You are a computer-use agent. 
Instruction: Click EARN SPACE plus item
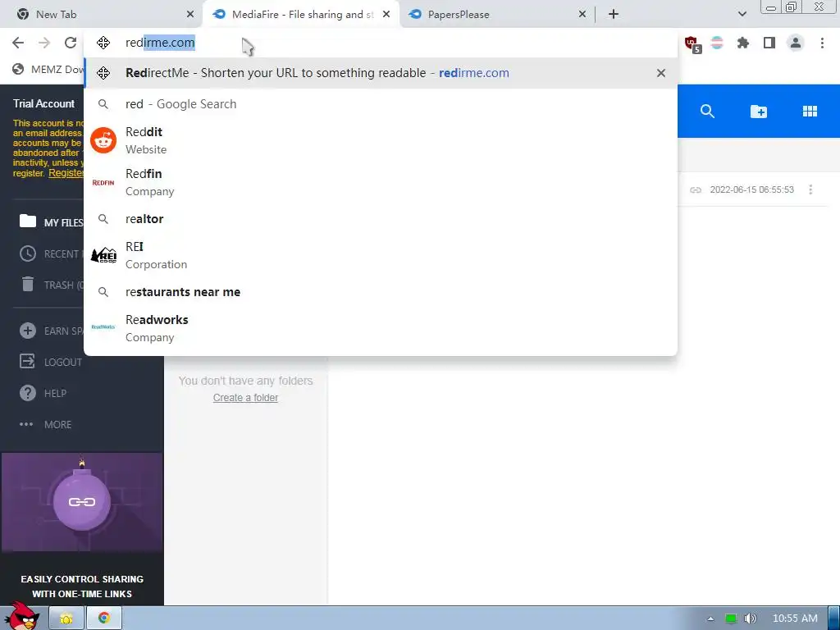tap(52, 331)
